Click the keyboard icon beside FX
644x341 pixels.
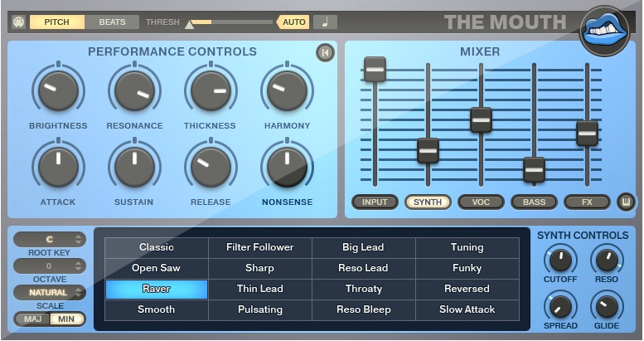tap(626, 202)
